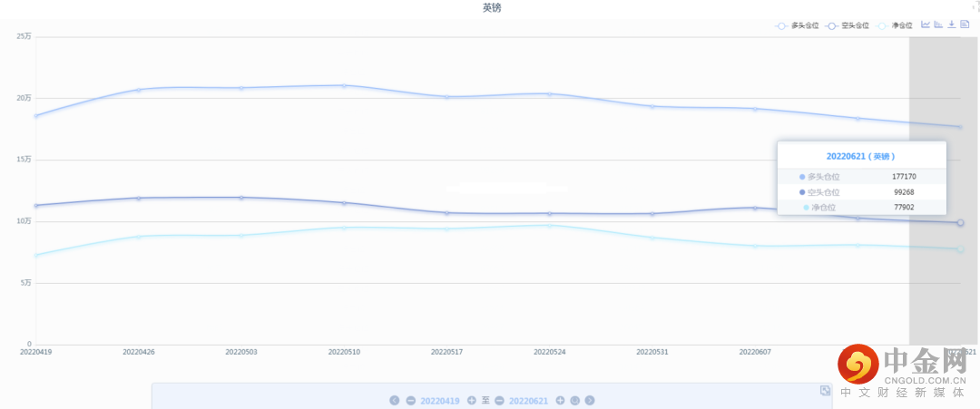Open the data view icon

(x=965, y=24)
